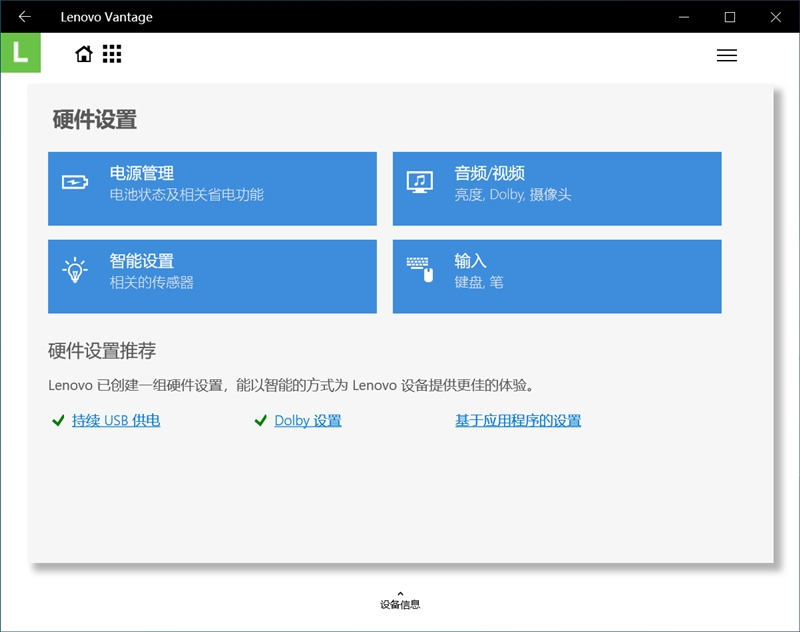Open the Dolby 设置 link
800x632 pixels.
[306, 420]
